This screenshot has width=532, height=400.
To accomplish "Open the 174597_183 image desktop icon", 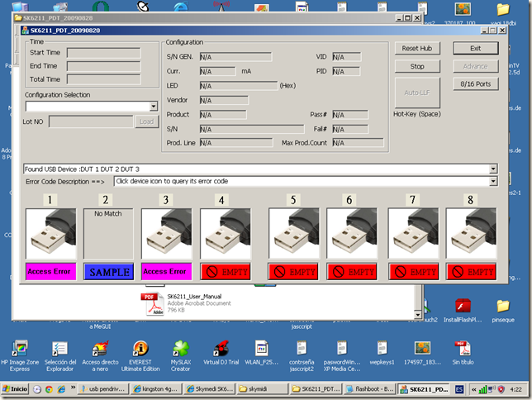I will click(422, 352).
